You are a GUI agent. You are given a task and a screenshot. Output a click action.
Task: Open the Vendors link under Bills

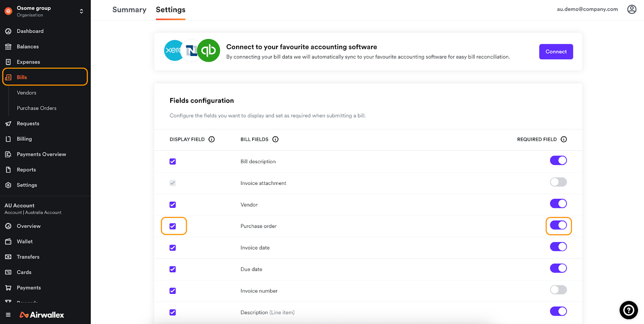point(27,93)
